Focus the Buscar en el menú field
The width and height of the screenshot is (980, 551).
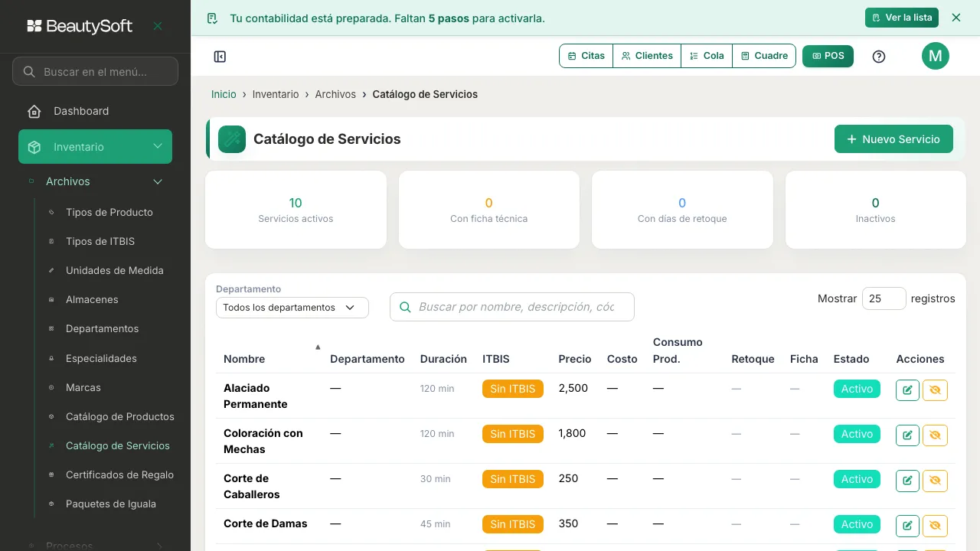point(95,71)
